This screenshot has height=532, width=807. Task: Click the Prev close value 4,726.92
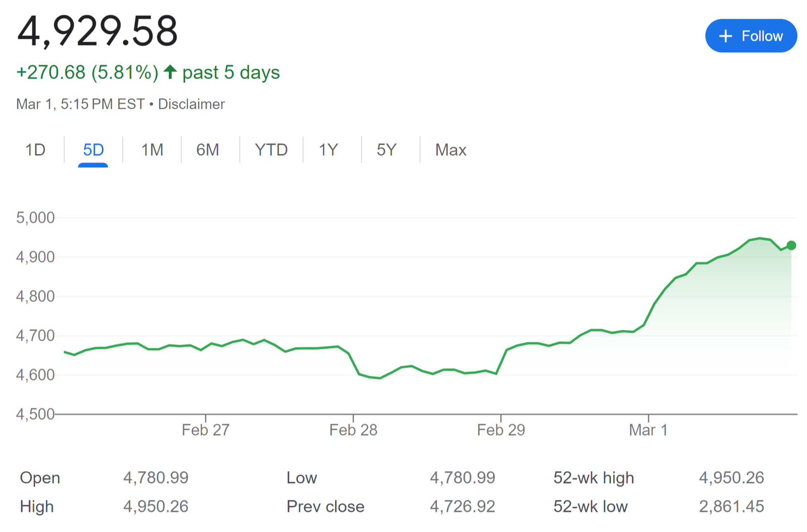click(462, 507)
